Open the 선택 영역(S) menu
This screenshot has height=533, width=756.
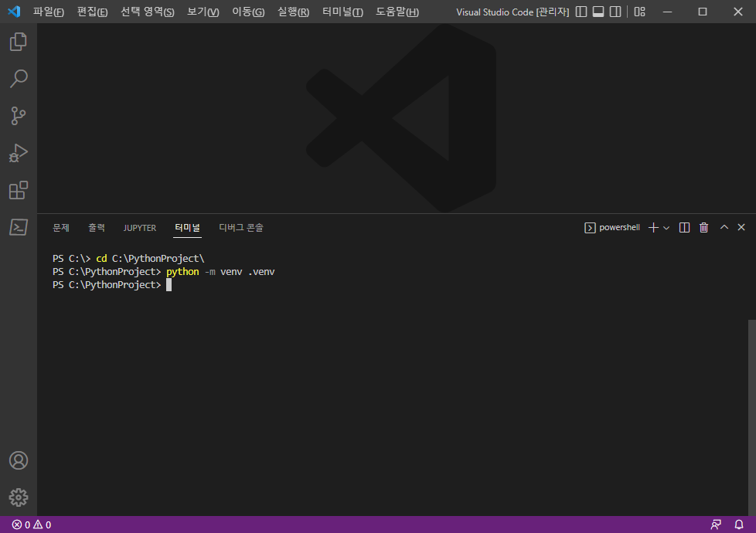tap(147, 12)
